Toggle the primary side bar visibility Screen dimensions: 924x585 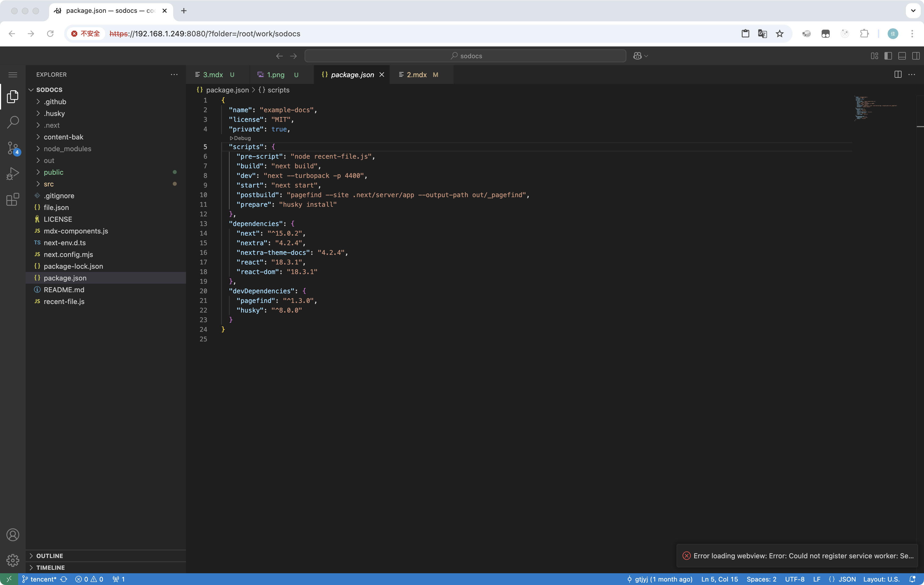click(x=888, y=56)
